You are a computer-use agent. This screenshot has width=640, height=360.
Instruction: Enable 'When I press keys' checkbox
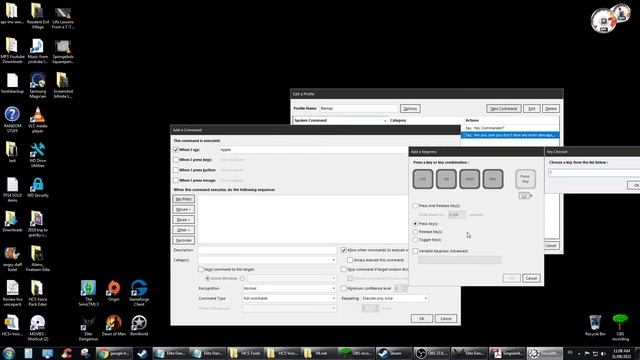[176, 160]
